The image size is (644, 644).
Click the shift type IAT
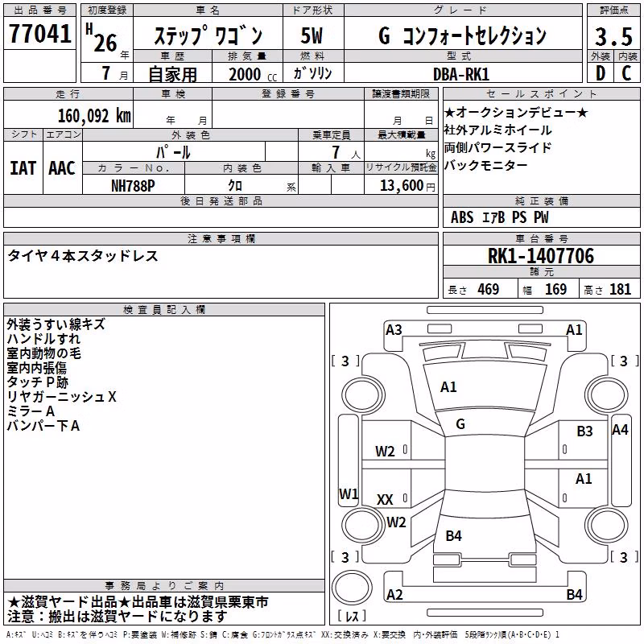23,168
